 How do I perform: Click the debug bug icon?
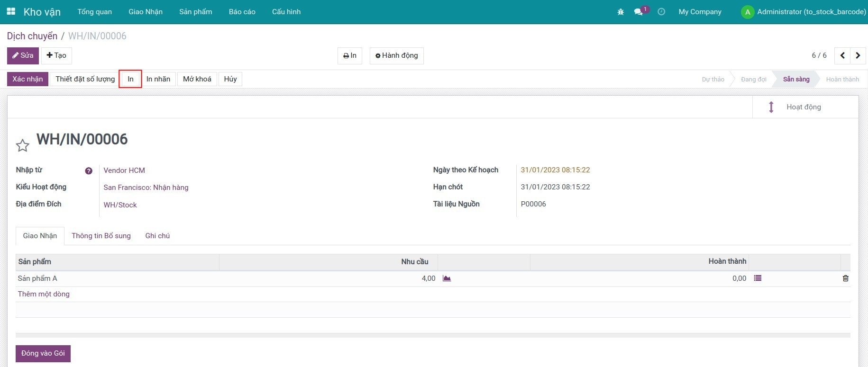pos(621,12)
